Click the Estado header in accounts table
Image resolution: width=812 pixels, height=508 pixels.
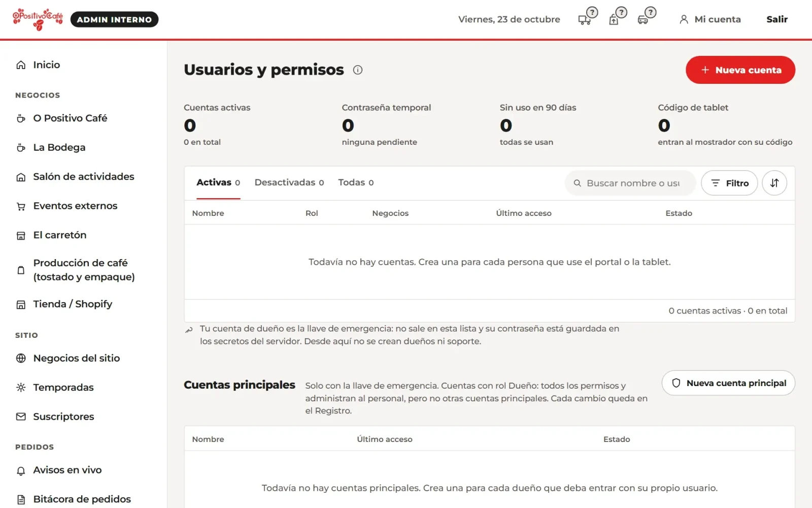coord(679,213)
